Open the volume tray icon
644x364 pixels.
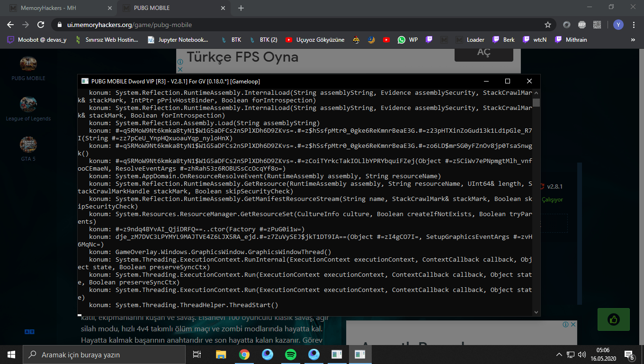[582, 355]
